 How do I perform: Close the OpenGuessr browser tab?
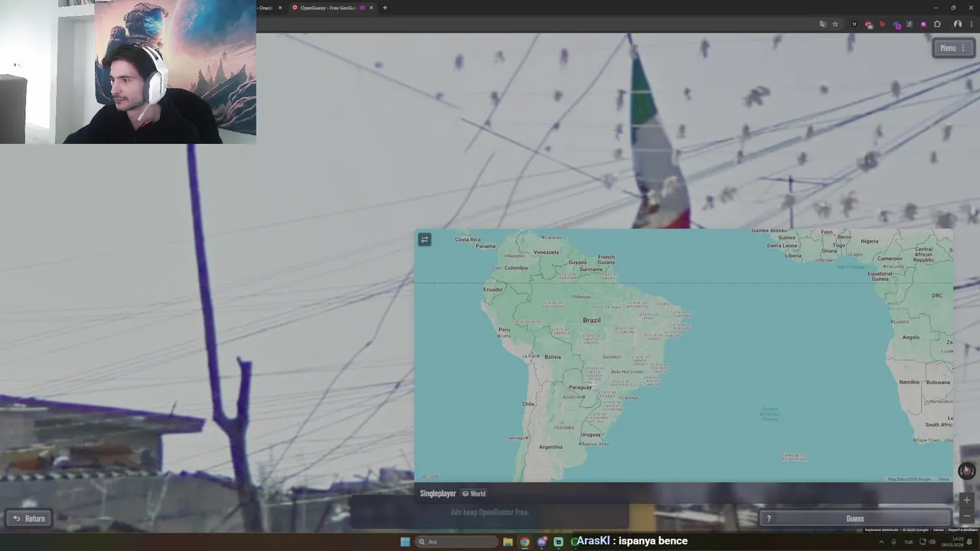[371, 8]
